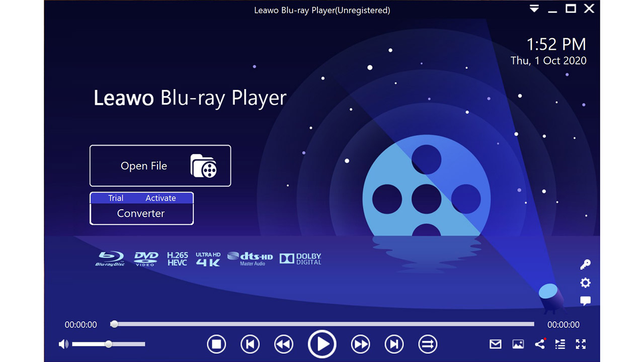This screenshot has height=362, width=644.
Task: Open the share icon
Action: (540, 344)
